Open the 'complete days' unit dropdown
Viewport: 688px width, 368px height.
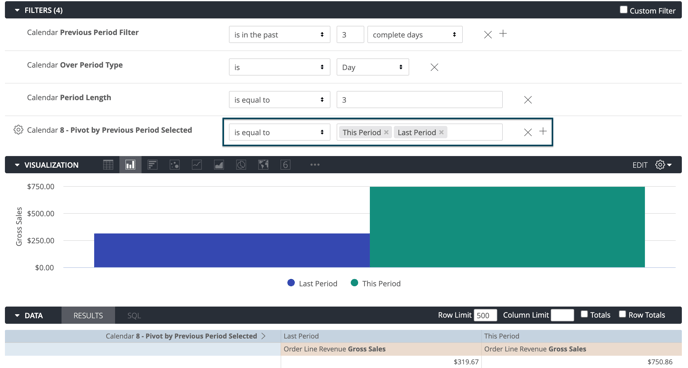(x=415, y=35)
